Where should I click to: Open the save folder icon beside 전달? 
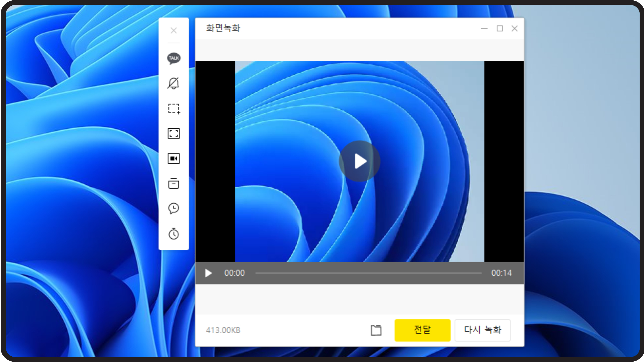376,330
